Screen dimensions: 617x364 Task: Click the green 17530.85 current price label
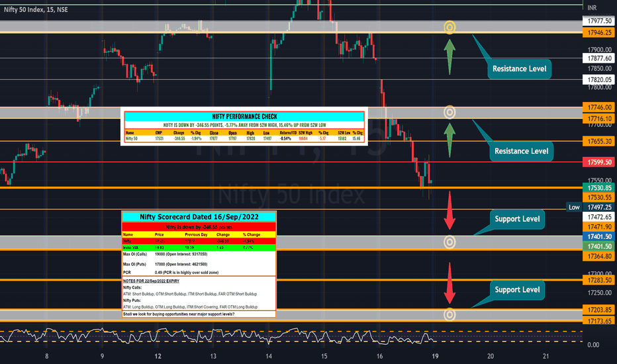pos(599,188)
